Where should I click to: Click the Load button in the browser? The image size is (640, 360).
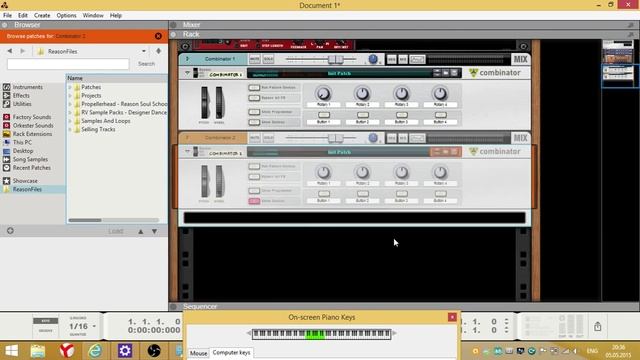click(x=116, y=231)
